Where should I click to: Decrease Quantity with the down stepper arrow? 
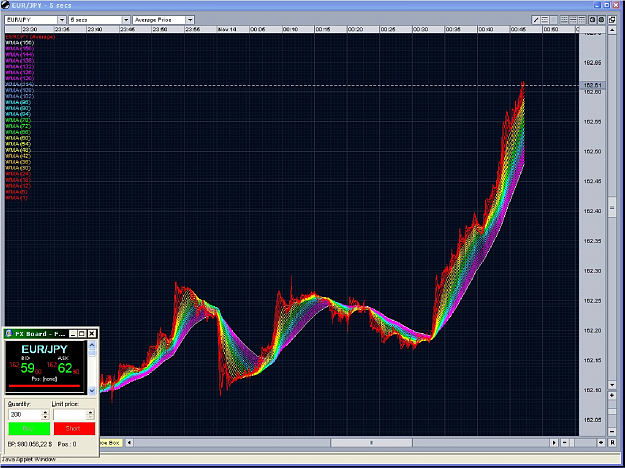45,417
